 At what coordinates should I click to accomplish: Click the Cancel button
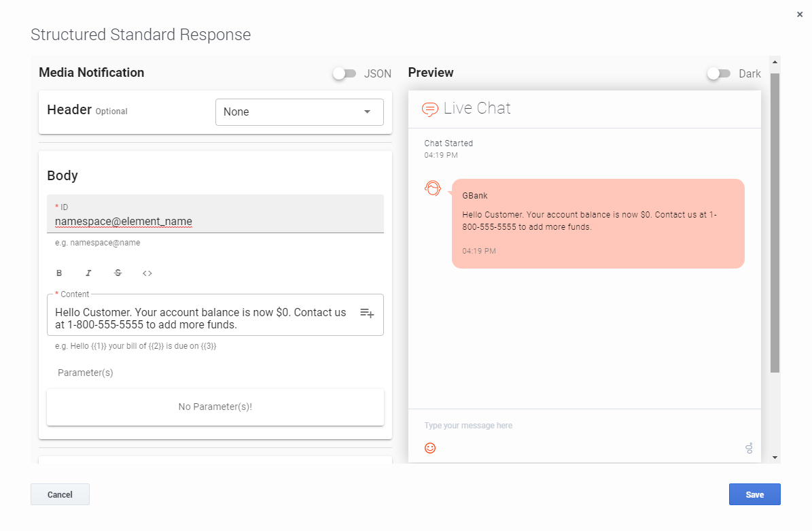coord(60,494)
